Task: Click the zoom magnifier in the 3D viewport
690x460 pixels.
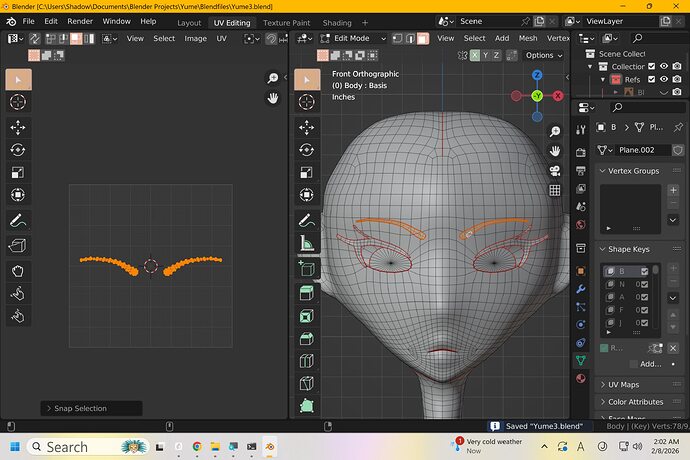Action: 555,131
